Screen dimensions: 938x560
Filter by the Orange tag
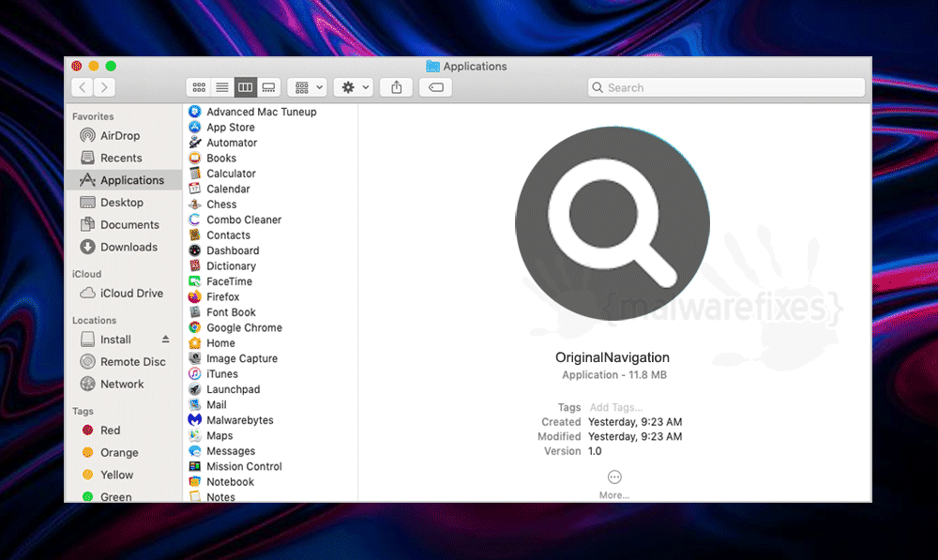[x=123, y=453]
